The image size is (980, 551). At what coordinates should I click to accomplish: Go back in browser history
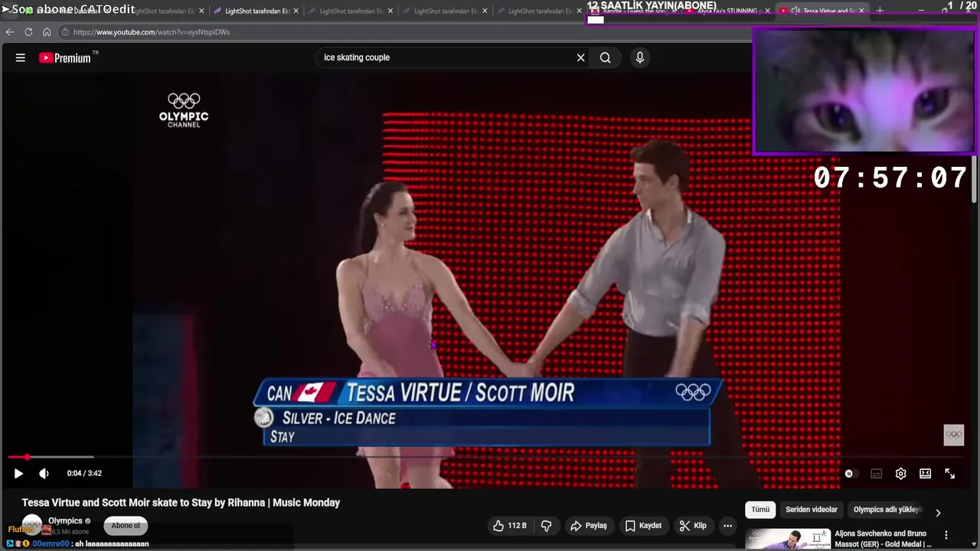tap(10, 32)
